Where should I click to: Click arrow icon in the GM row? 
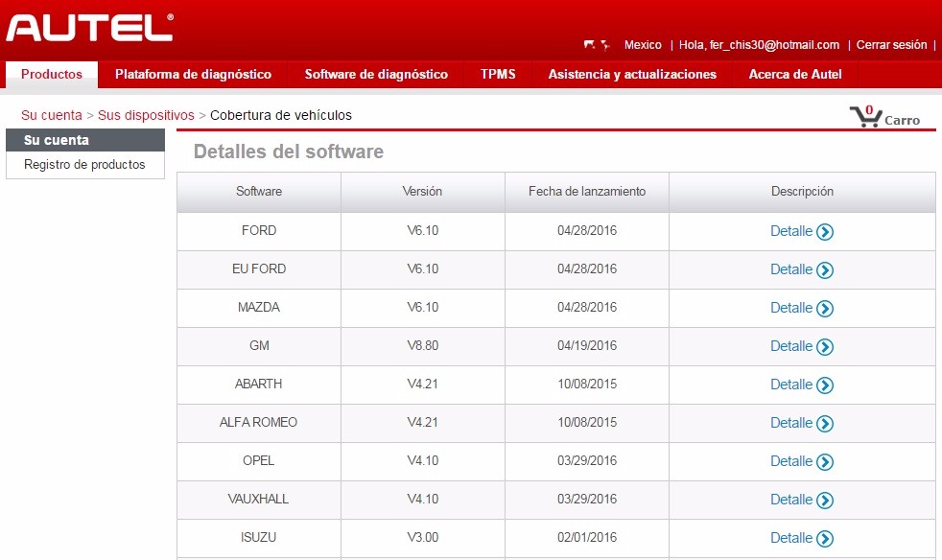[x=825, y=347]
